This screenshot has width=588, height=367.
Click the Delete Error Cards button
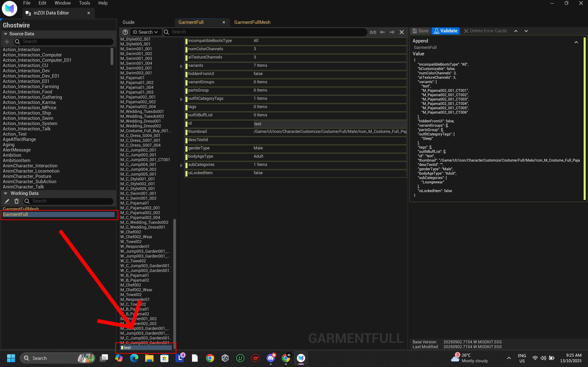[485, 31]
